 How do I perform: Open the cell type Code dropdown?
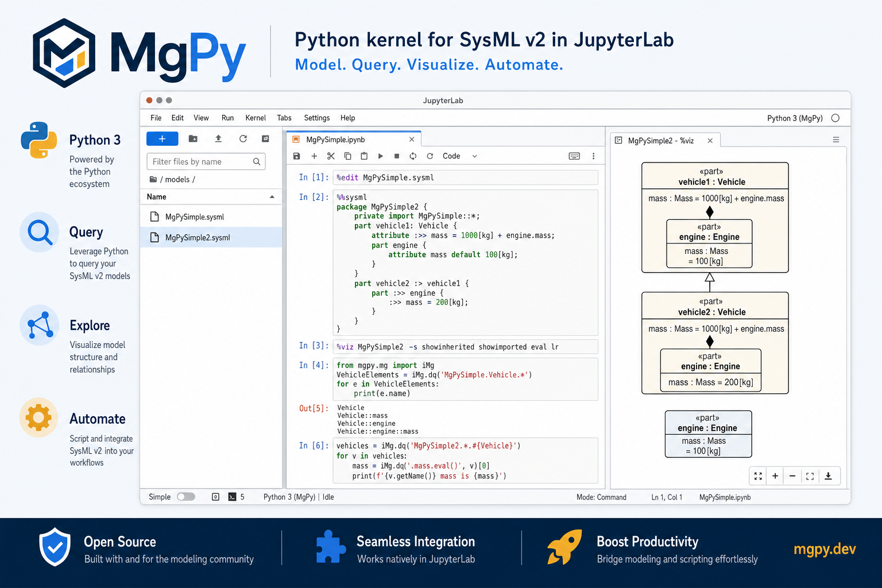click(x=460, y=156)
